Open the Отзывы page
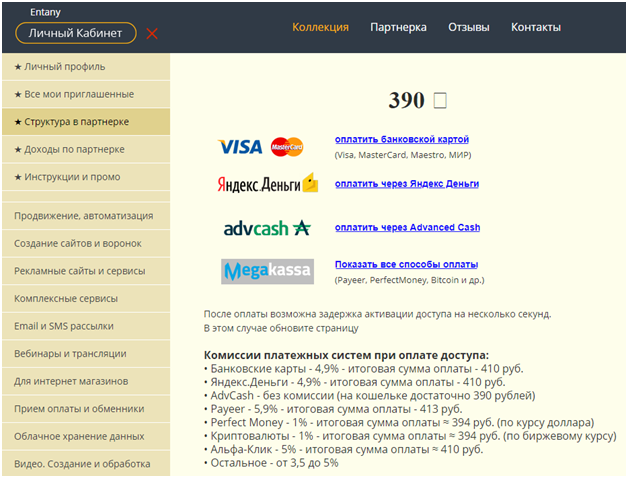 coord(469,27)
